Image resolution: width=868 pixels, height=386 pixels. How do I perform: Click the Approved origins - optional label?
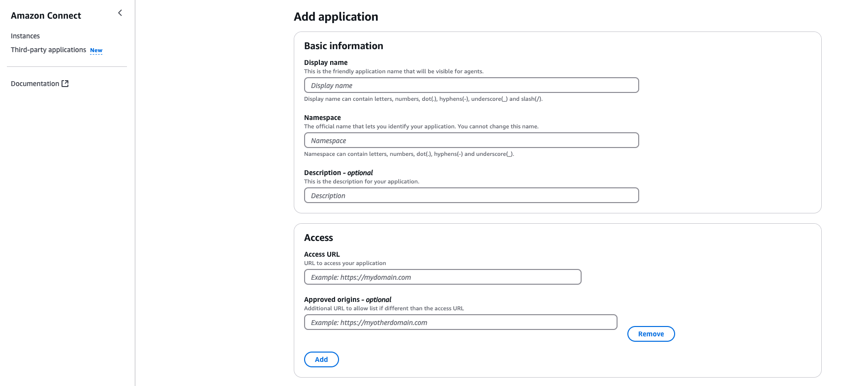[x=347, y=299]
